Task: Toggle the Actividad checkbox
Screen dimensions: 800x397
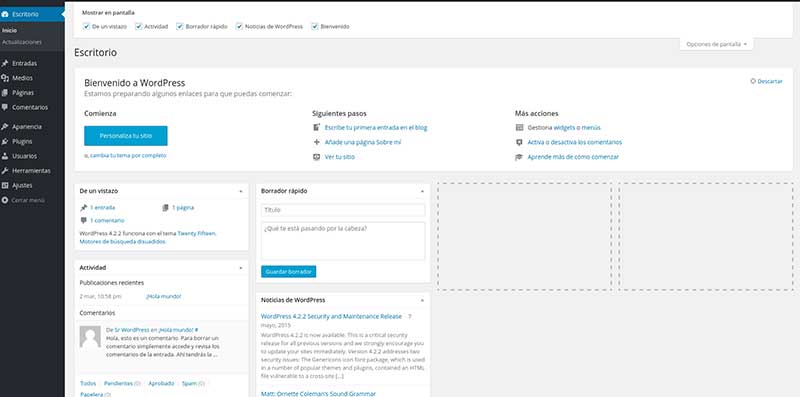Action: click(138, 27)
